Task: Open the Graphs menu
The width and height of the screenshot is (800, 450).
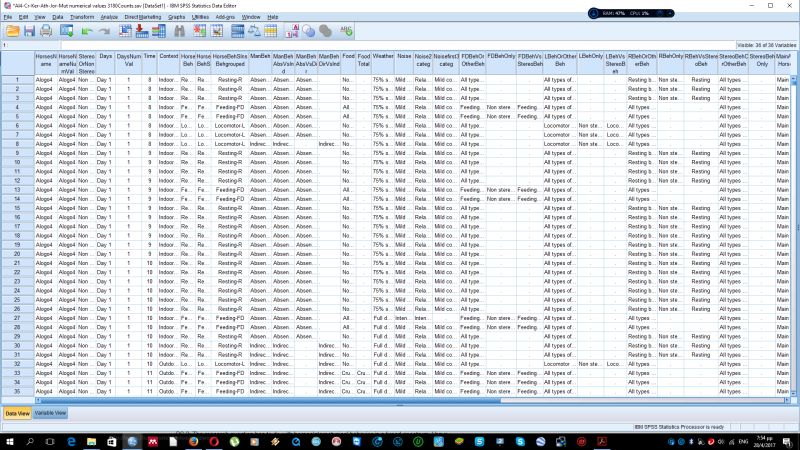Action: pos(177,17)
